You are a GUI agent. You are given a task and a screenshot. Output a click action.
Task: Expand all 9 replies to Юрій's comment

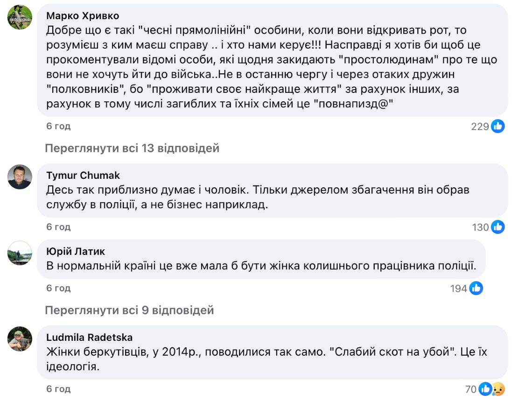tap(129, 310)
